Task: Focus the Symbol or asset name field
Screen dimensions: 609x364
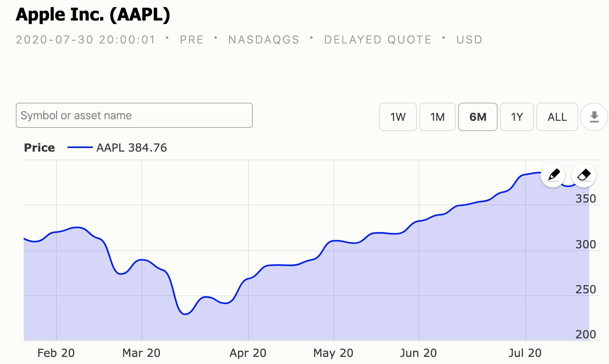Action: (x=134, y=115)
